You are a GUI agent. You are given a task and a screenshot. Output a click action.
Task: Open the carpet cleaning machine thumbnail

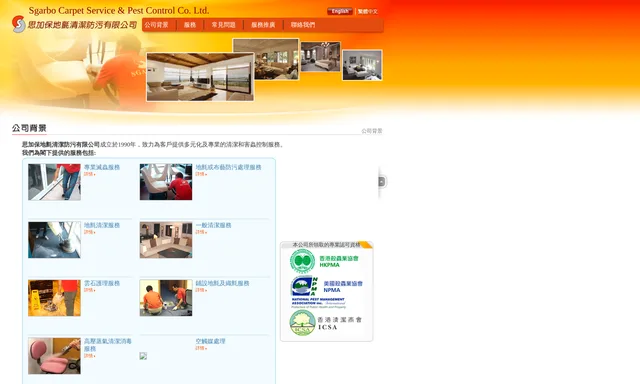(x=54, y=240)
